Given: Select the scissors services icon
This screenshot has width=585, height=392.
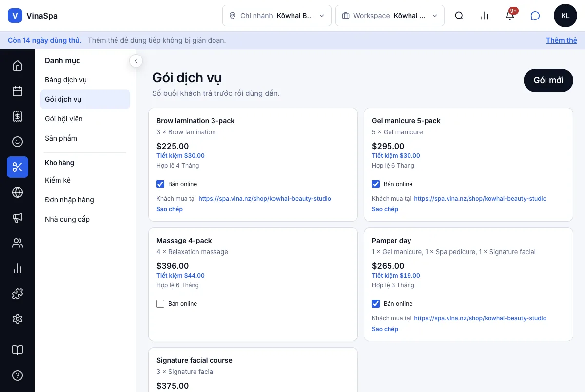Looking at the screenshot, I should pos(18,167).
